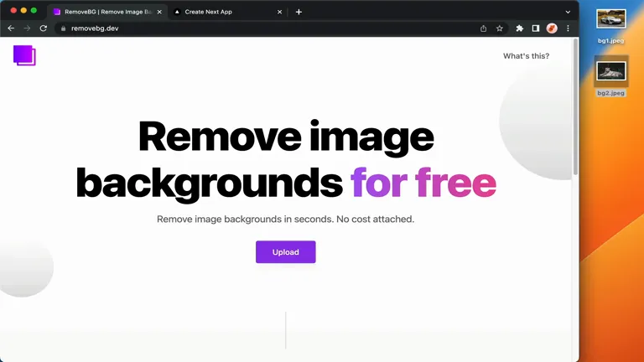Close the Create Next App tab

point(279,12)
